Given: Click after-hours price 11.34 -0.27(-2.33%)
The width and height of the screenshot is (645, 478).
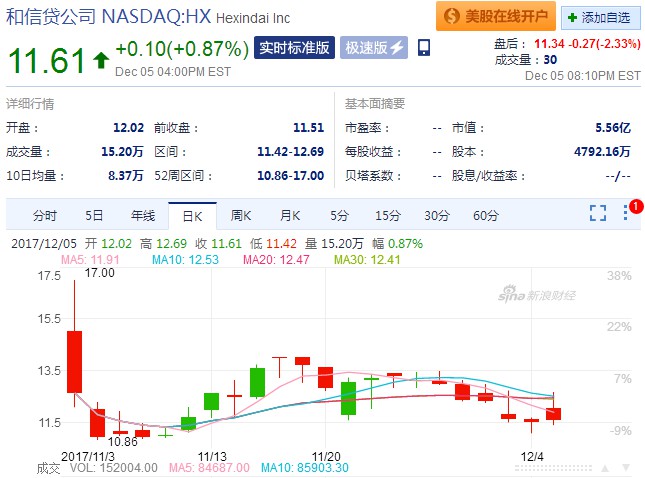Looking at the screenshot, I should [x=587, y=44].
